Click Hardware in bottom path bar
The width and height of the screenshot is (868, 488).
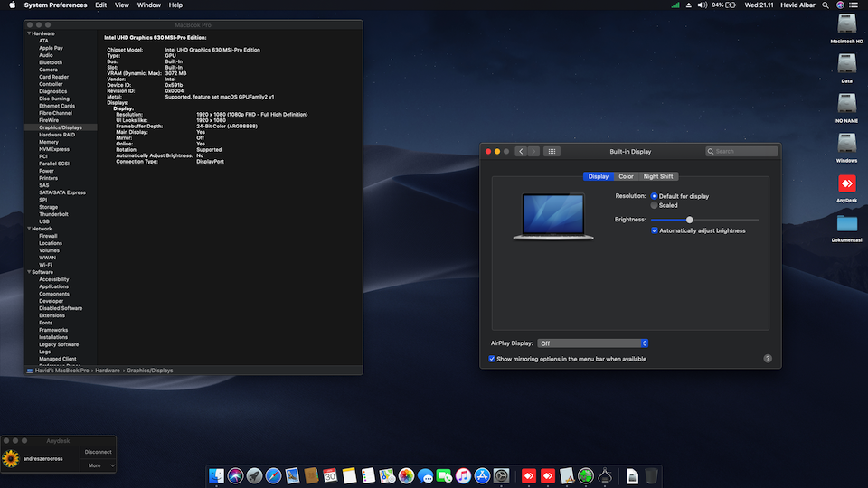click(108, 371)
